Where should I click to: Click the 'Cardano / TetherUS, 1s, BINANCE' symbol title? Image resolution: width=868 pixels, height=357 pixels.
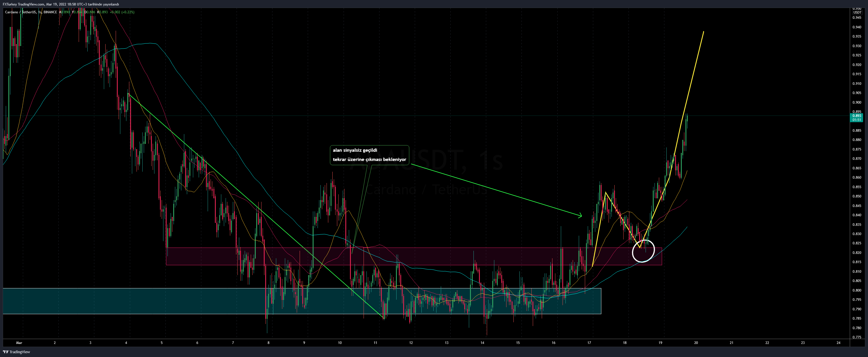click(x=31, y=12)
